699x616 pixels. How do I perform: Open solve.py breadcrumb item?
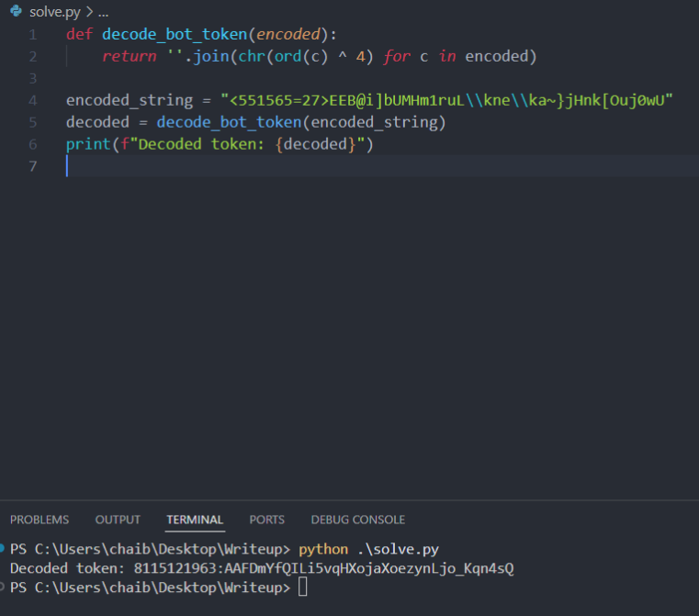pos(55,12)
